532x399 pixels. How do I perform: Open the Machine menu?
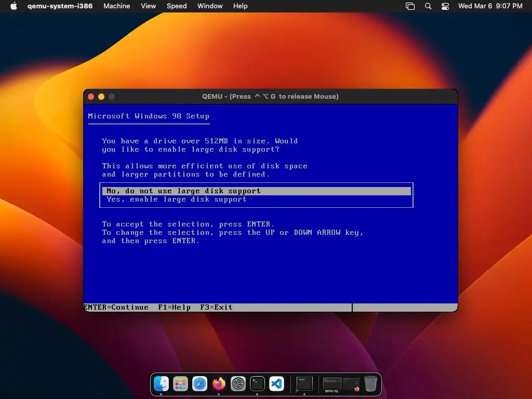pos(117,6)
